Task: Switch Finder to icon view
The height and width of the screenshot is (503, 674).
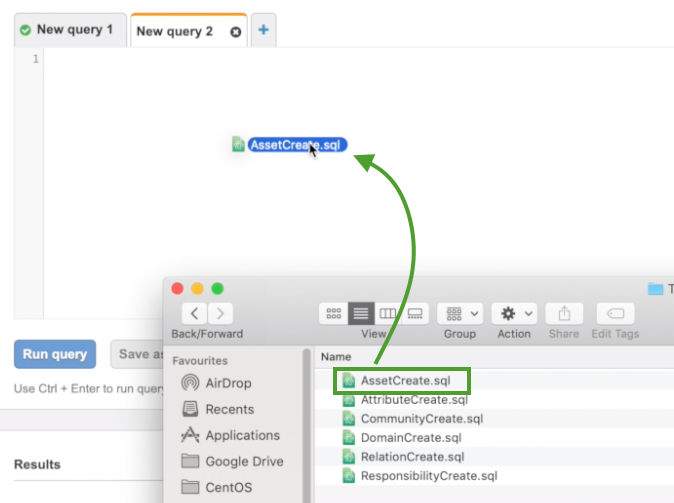Action: tap(332, 314)
